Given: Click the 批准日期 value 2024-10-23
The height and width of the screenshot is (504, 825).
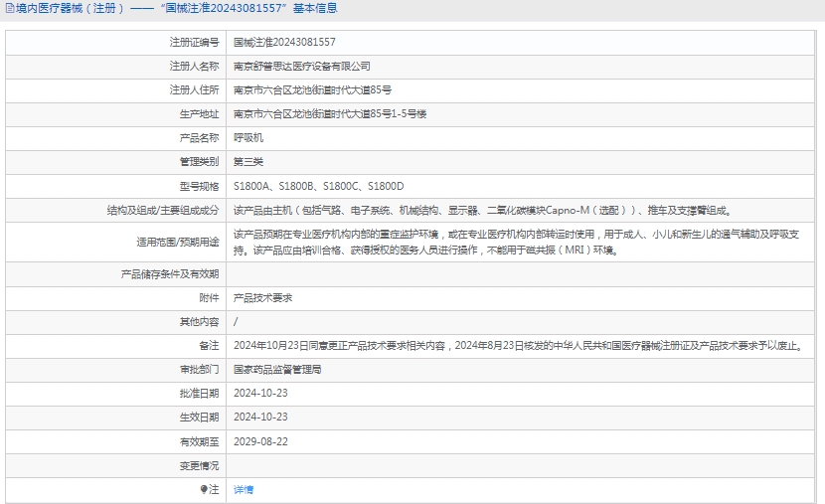Looking at the screenshot, I should point(259,393).
